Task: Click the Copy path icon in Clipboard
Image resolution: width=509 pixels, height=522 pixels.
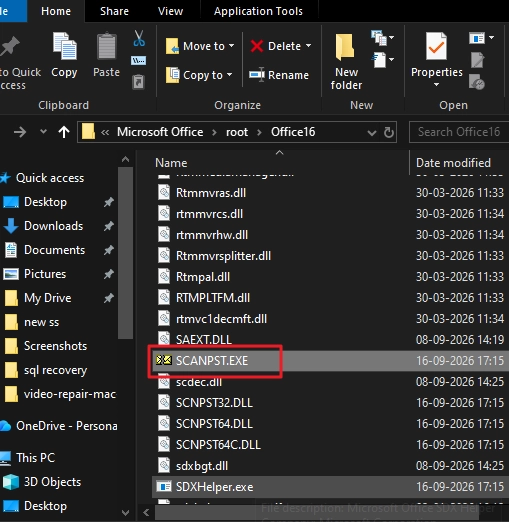Action: (x=138, y=61)
